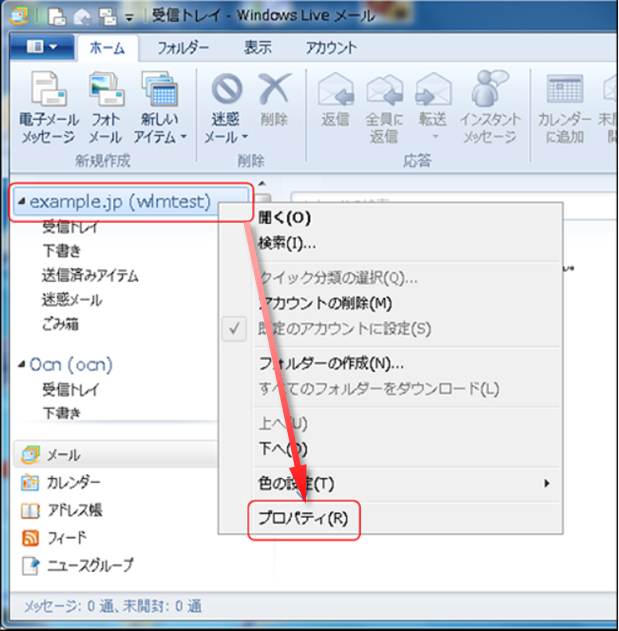This screenshot has width=619, height=631.
Task: Open 送信済みアイテム folder
Action: 90,275
